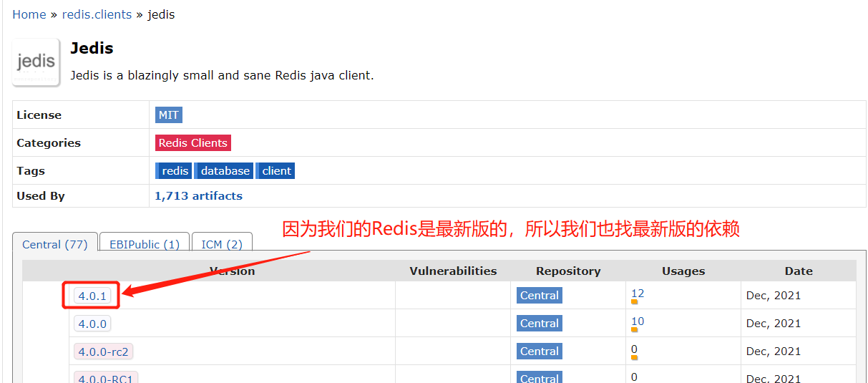Click the Jedis description sentence
868x383 pixels.
tap(222, 75)
